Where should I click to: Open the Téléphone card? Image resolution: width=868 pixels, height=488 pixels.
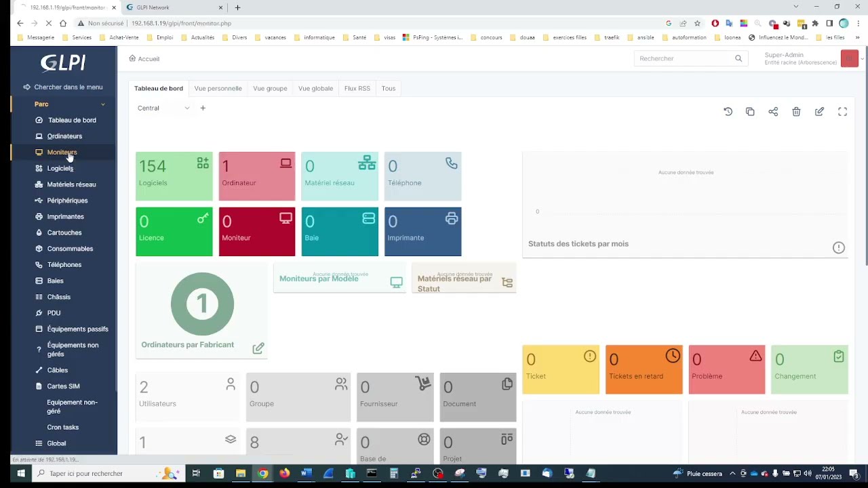click(x=422, y=176)
